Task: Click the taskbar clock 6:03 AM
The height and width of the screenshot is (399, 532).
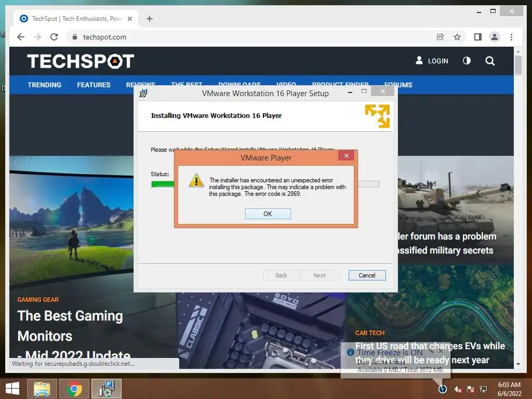Action: 509,389
